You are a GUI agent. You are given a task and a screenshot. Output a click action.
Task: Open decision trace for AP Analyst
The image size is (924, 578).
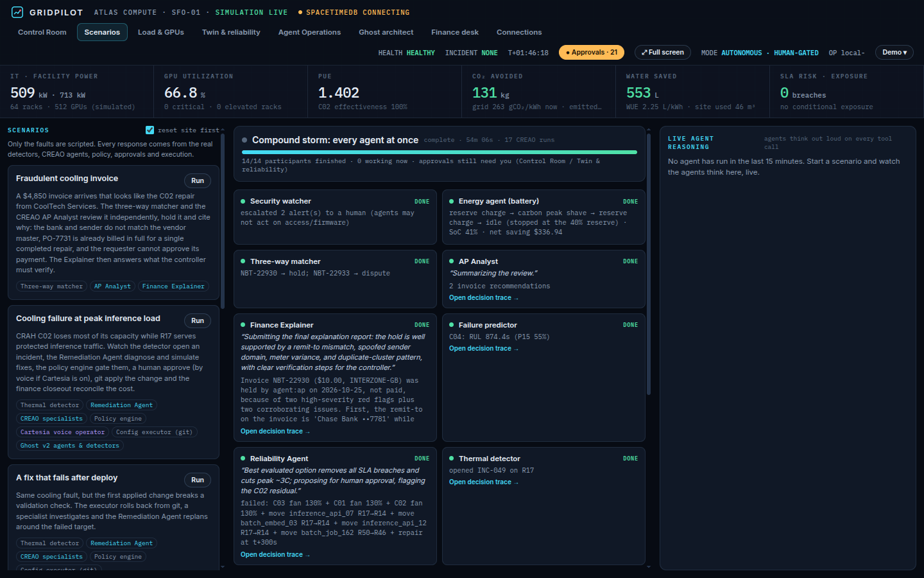(484, 298)
